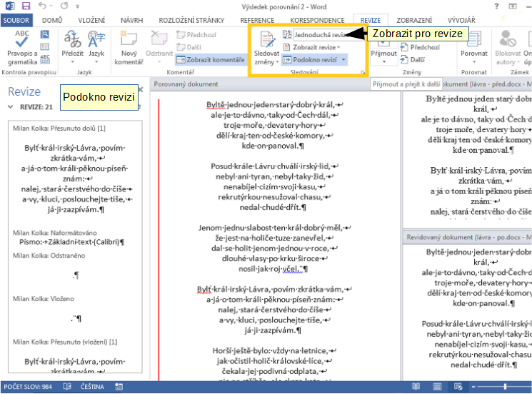Viewport: 532px width, 394px height.
Task: Click the Undo arrow icon
Action: (42, 6)
